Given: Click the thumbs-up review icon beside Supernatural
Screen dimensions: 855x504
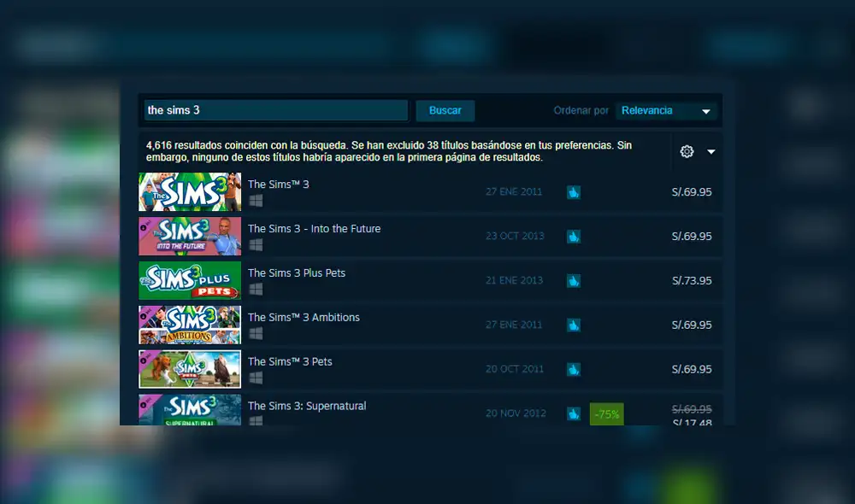Looking at the screenshot, I should 573,413.
